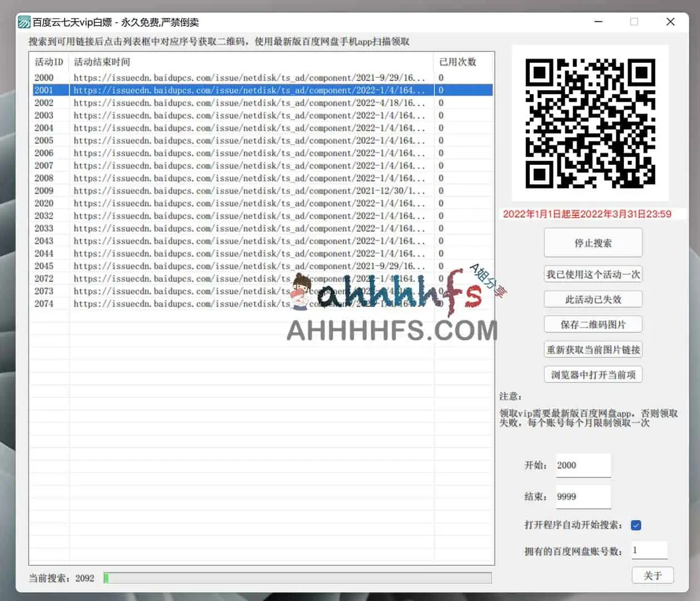Mark current activity as expired via 此活动已失效

point(593,299)
